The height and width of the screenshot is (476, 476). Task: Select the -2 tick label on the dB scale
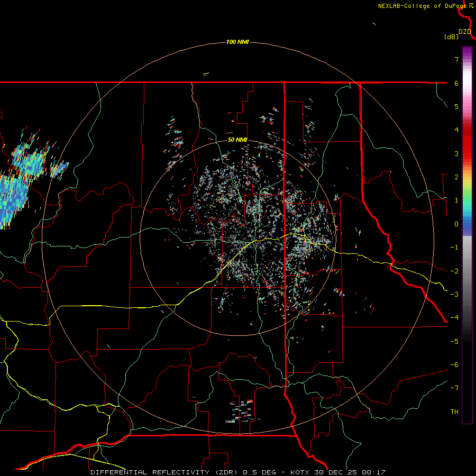click(x=454, y=271)
